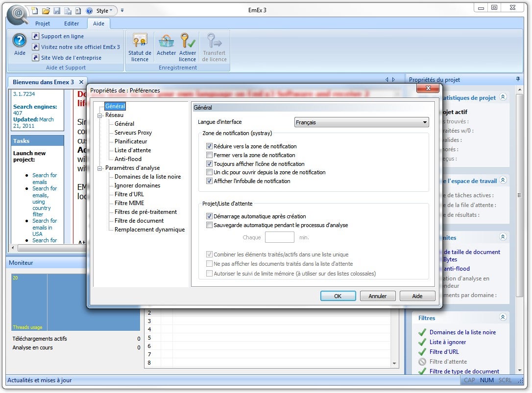Click the Open folder icon in quick access toolbar

click(46, 11)
